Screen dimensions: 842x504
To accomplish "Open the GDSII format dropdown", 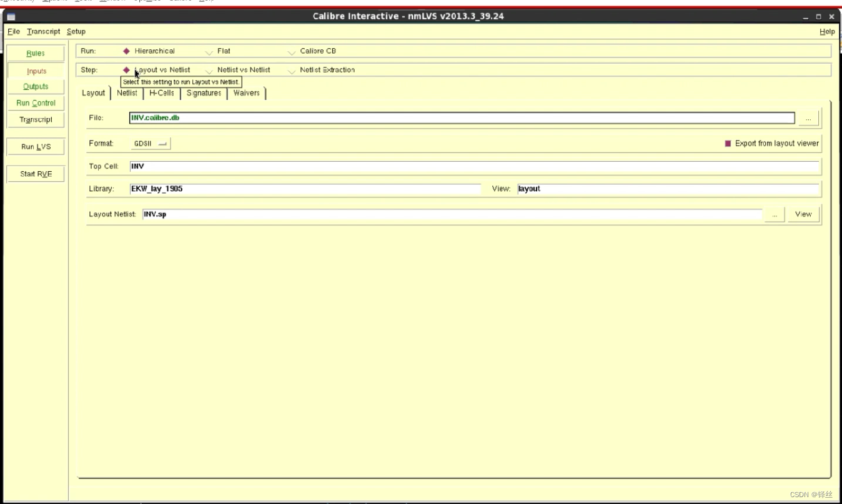I will 151,144.
